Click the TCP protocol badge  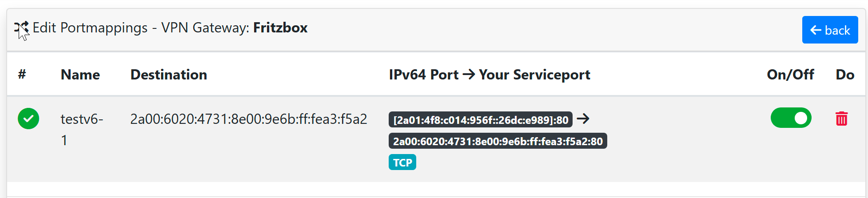(x=402, y=162)
